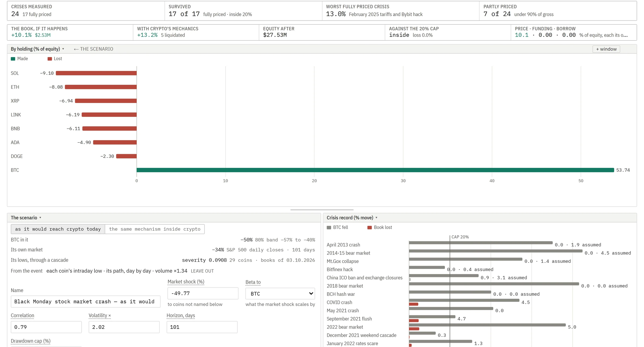
Task: Click the '+ window' button
Action: [x=606, y=49]
